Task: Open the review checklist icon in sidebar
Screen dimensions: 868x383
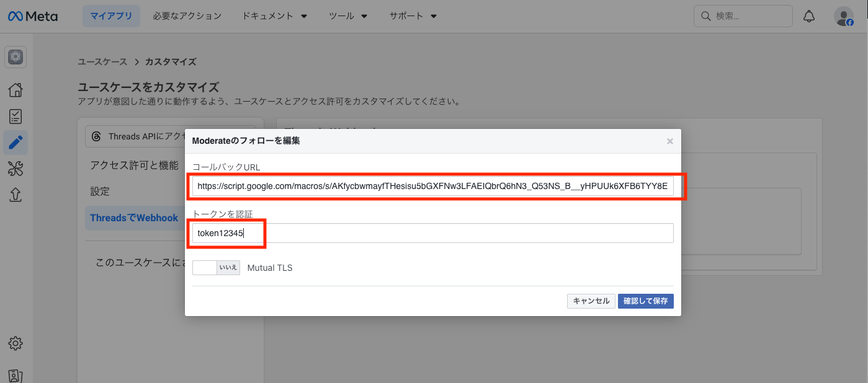Action: 15,116
